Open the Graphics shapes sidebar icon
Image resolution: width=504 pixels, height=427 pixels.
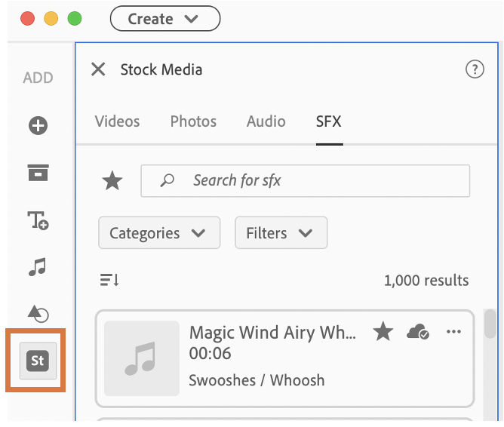click(x=38, y=314)
